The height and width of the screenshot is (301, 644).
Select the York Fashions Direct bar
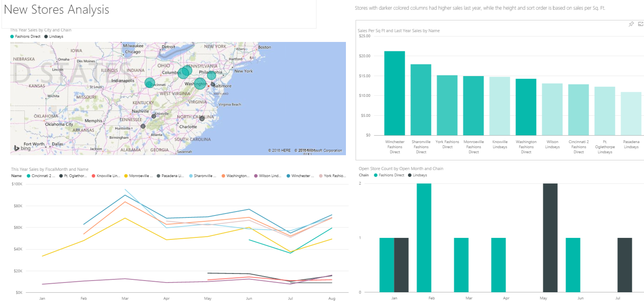[447, 105]
